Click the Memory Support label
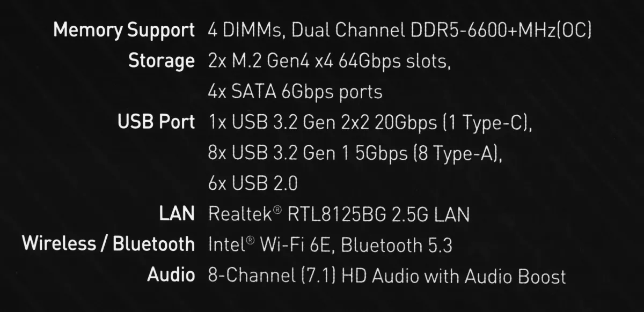Screen dimensions: 644x312 [x=123, y=31]
